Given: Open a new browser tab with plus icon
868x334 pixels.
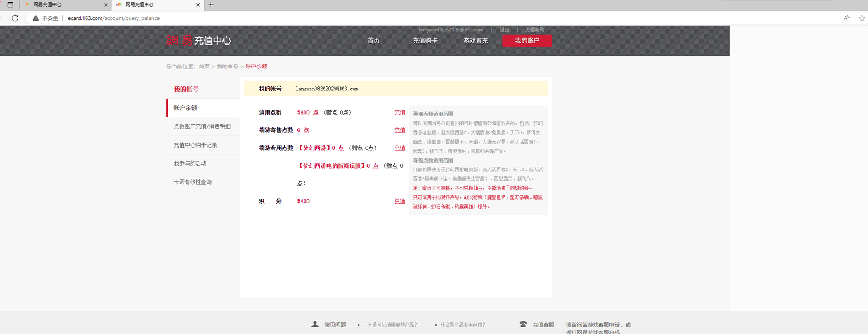Looking at the screenshot, I should [211, 4].
